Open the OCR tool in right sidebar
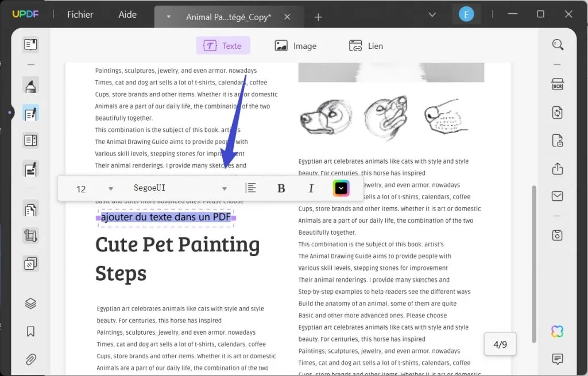Screen dimensions: 588x376 click(x=557, y=83)
